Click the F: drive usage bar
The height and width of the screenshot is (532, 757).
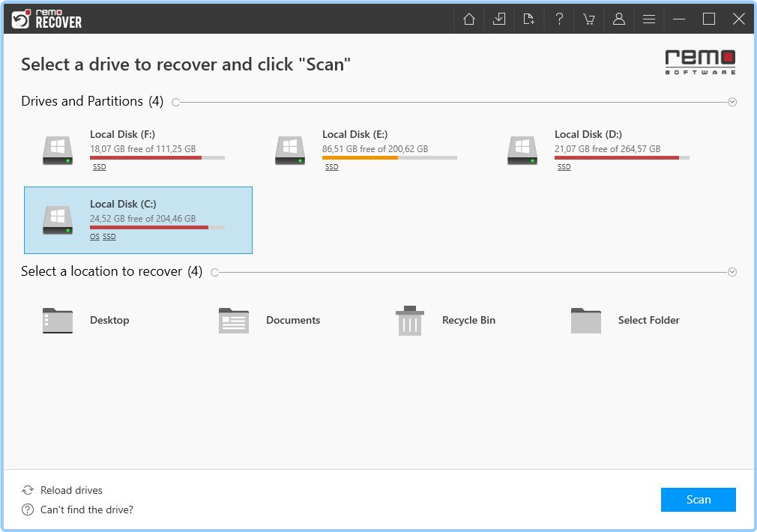[157, 158]
